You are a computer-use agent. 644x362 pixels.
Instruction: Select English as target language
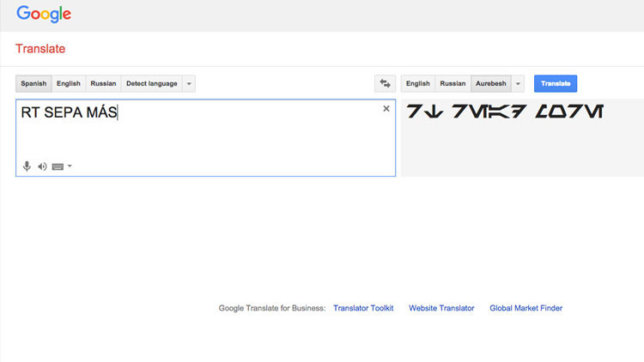pyautogui.click(x=417, y=83)
